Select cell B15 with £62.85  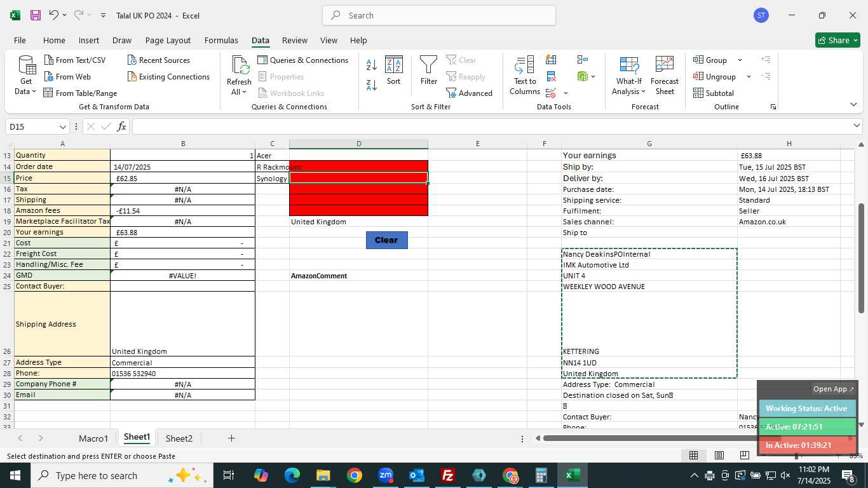(182, 178)
